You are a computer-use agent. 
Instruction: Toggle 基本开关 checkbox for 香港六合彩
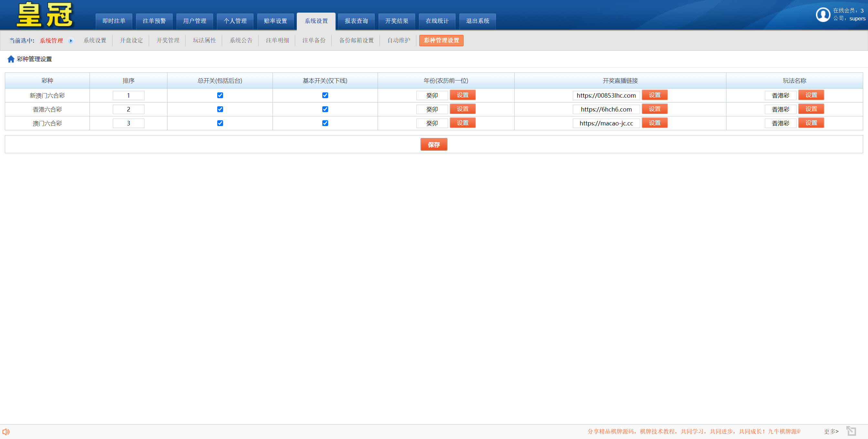325,109
